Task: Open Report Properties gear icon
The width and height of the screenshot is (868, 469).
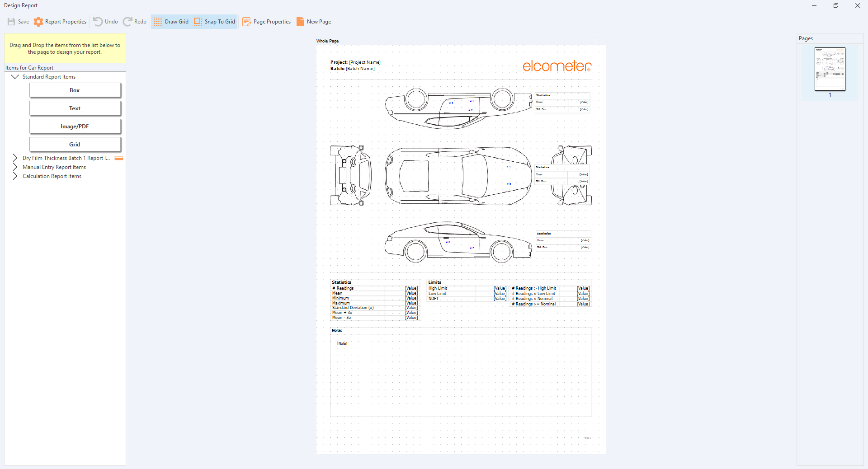Action: 38,22
